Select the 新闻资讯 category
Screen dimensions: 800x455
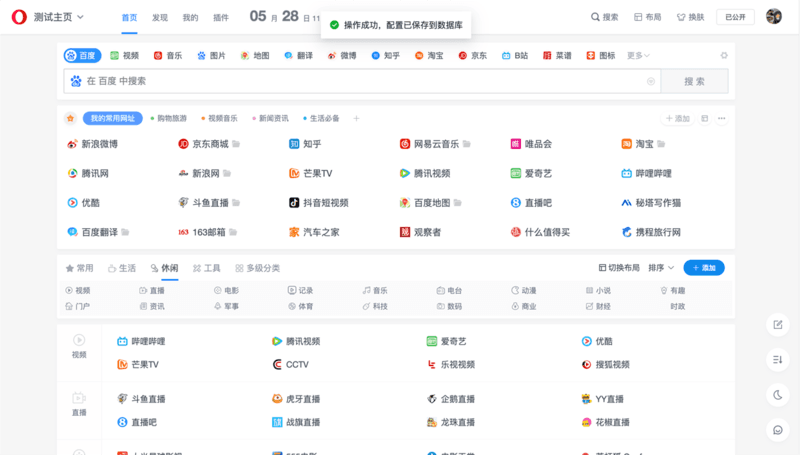[270, 118]
